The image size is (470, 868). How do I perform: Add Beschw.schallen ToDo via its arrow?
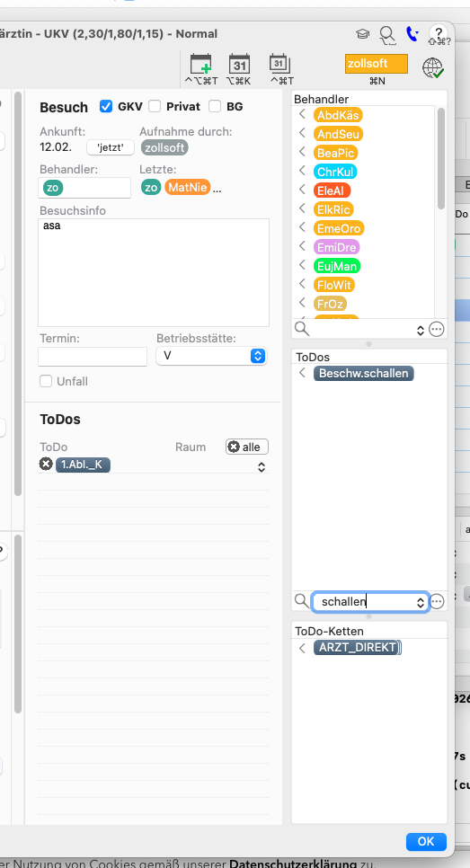302,373
